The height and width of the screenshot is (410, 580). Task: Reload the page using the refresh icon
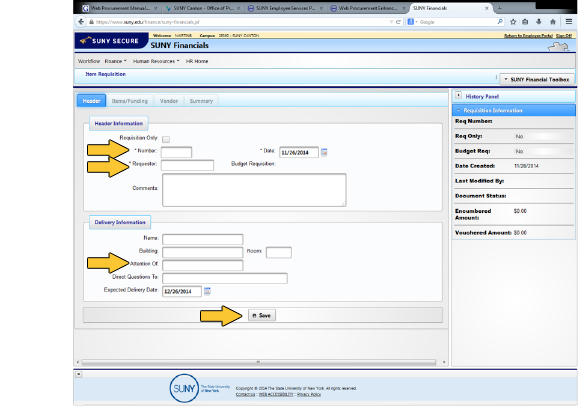pos(398,22)
